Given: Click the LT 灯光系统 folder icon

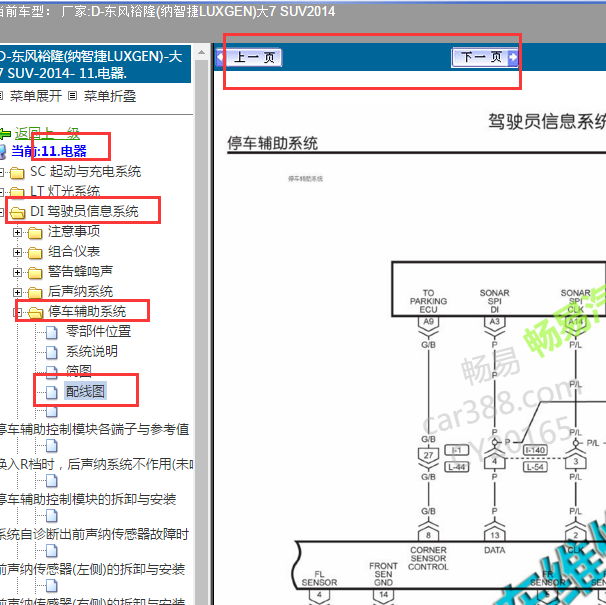Looking at the screenshot, I should coord(17,192).
